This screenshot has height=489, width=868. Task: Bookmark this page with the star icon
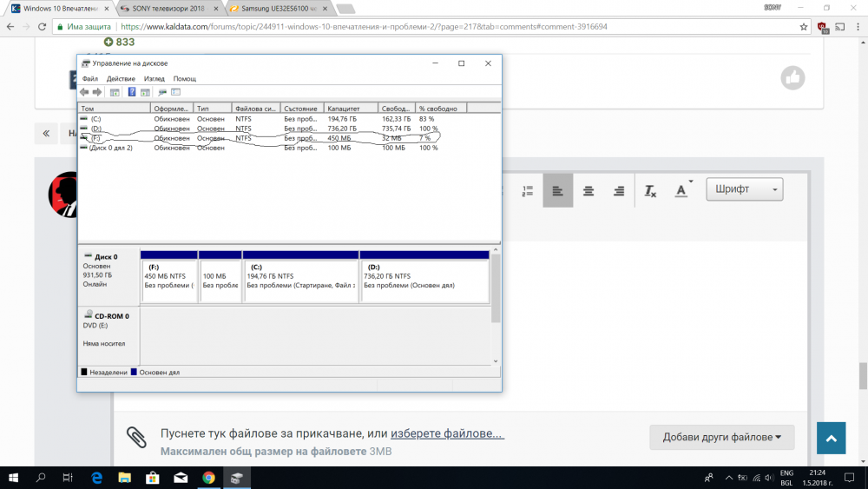coord(803,27)
